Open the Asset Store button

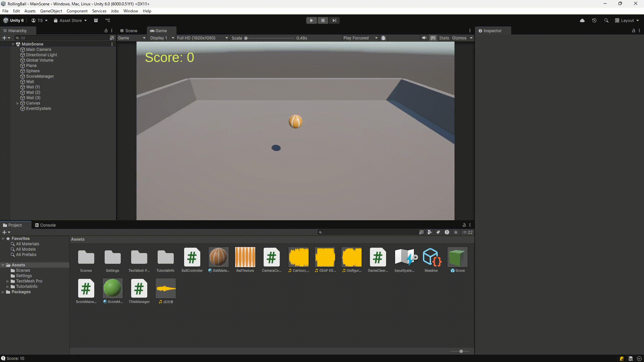tap(70, 20)
